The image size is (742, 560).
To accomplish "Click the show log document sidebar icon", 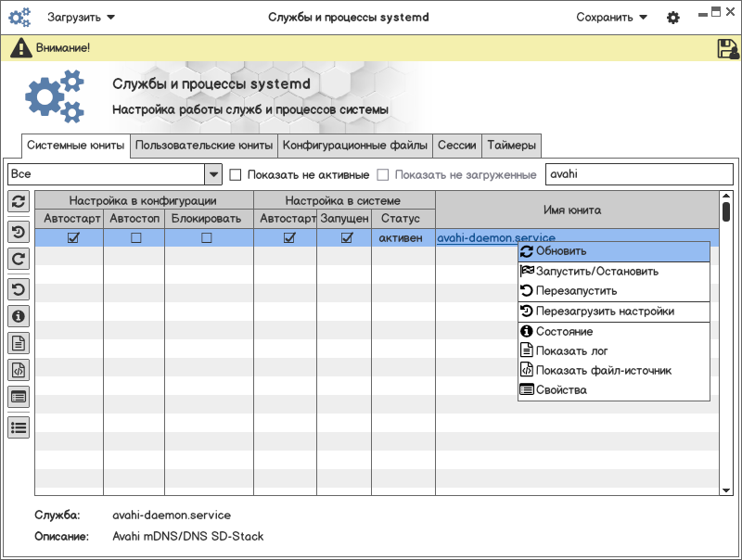I will [x=19, y=343].
